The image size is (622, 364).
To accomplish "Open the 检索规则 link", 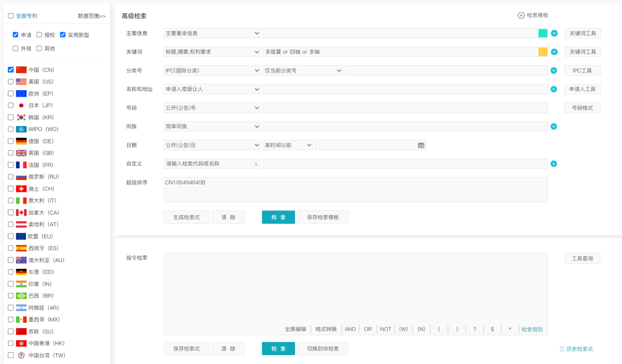I will pos(532,329).
